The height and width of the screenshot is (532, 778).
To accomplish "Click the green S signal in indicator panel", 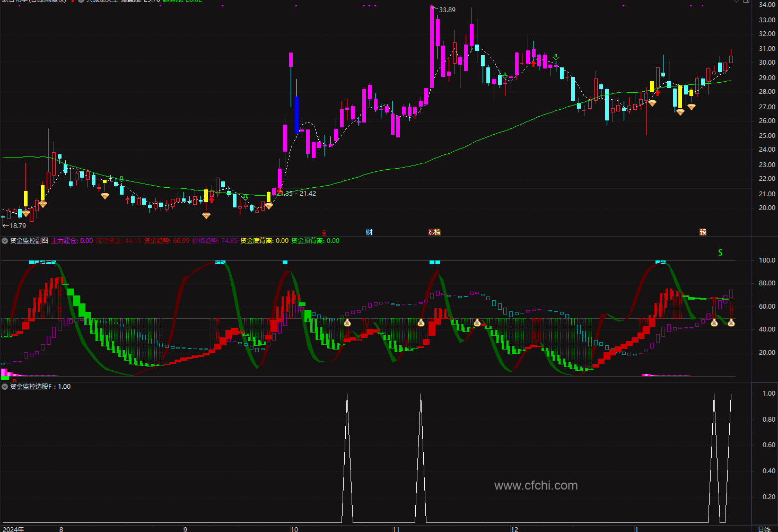I will click(720, 252).
